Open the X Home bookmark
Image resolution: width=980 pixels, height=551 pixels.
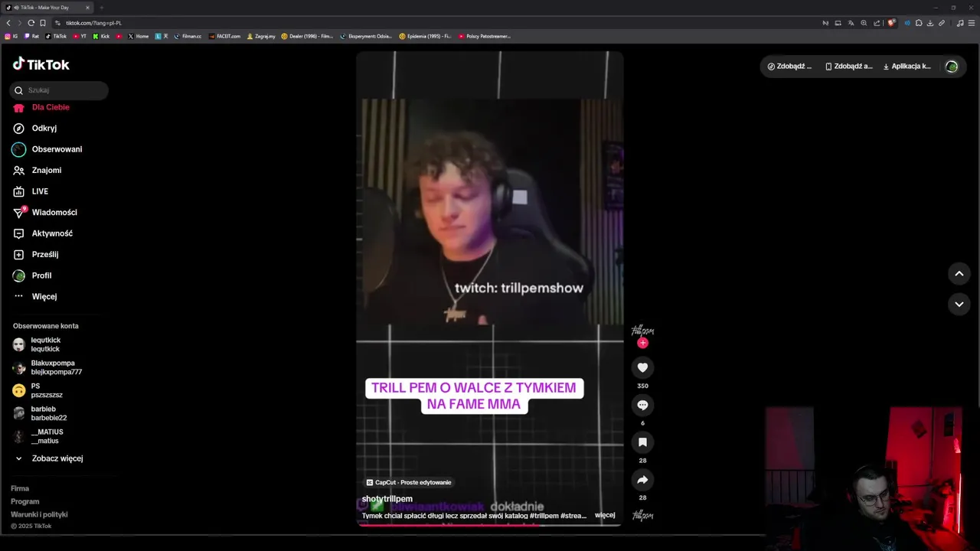[x=138, y=36]
